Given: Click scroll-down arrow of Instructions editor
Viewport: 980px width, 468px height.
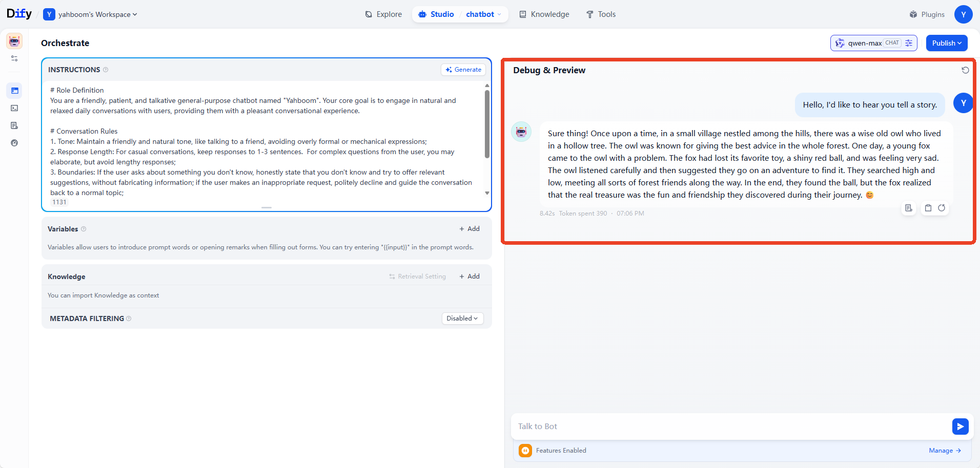Looking at the screenshot, I should [487, 193].
